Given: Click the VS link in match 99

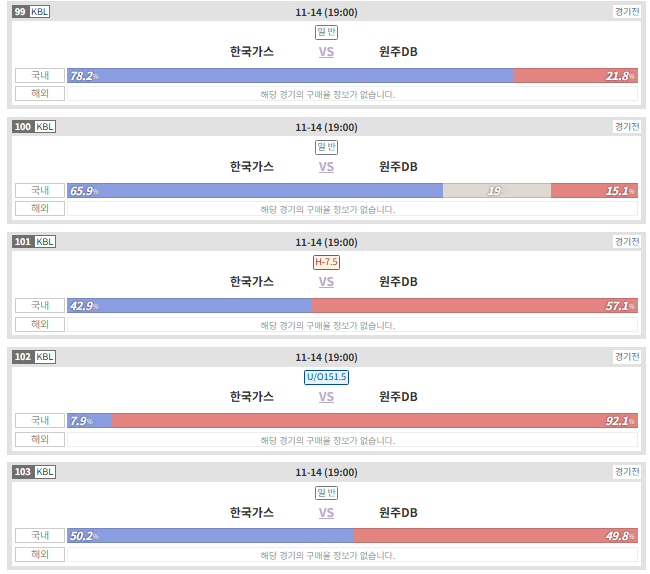Looking at the screenshot, I should 326,52.
